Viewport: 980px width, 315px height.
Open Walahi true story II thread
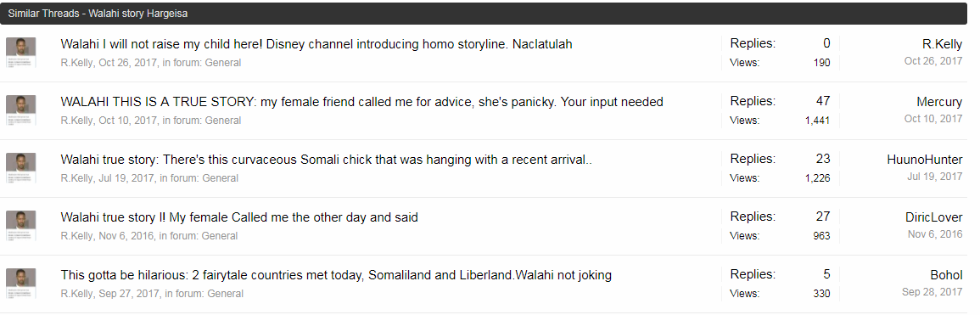[239, 217]
